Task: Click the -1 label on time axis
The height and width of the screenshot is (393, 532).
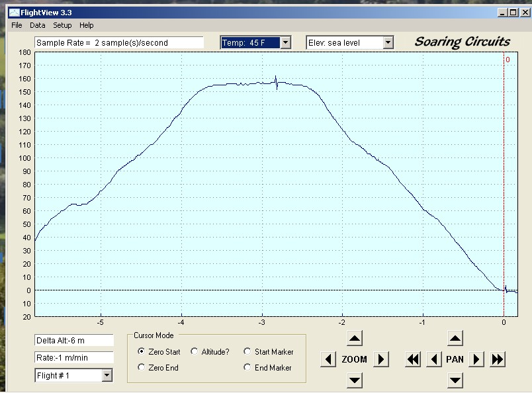Action: click(422, 322)
